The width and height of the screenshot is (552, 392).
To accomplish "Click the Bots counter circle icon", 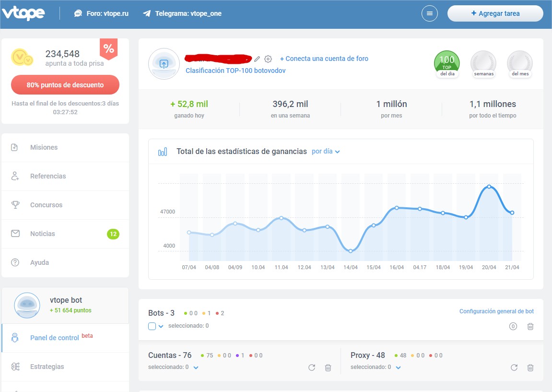I will click(513, 326).
